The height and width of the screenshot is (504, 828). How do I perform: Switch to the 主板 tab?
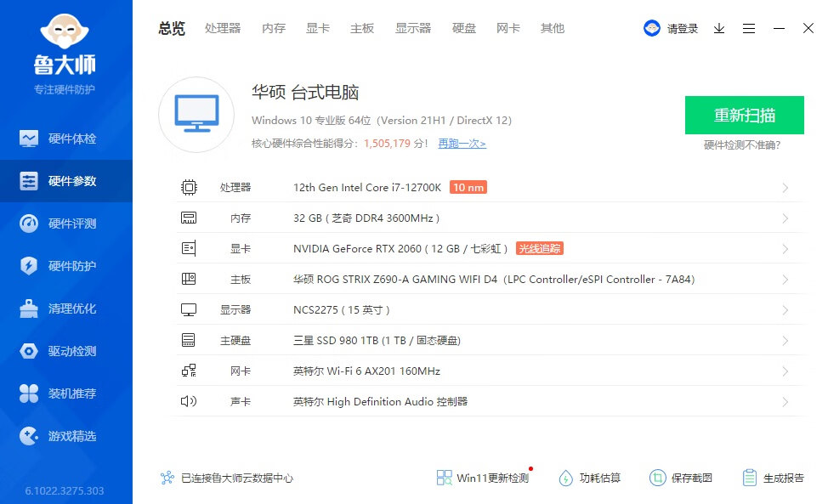click(362, 29)
